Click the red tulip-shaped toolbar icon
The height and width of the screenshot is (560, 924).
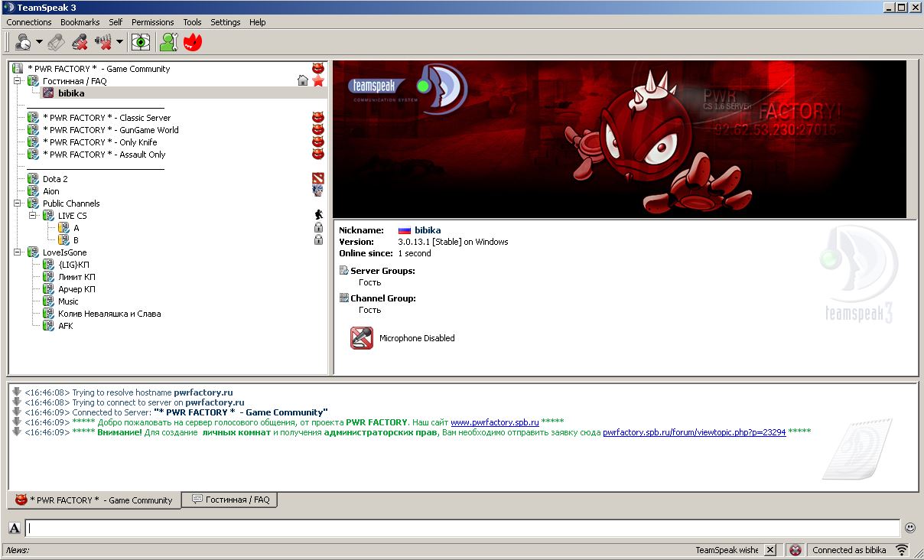(x=193, y=42)
